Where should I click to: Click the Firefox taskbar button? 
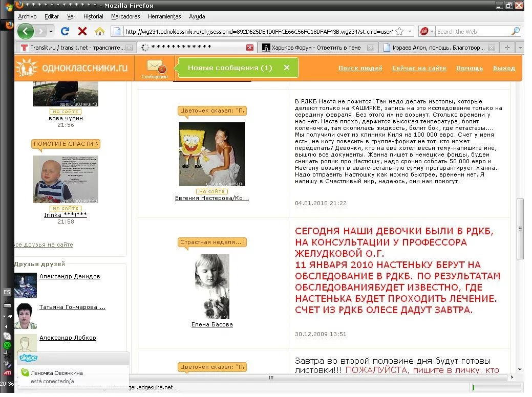[x=8, y=25]
